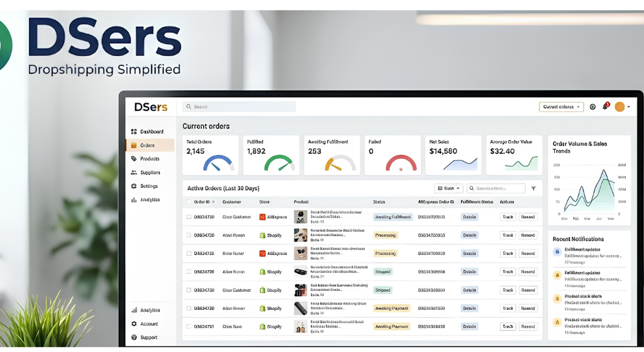Viewport: 644px width, 352px height.
Task: Click the Average Order Value sparkline
Action: point(521,163)
